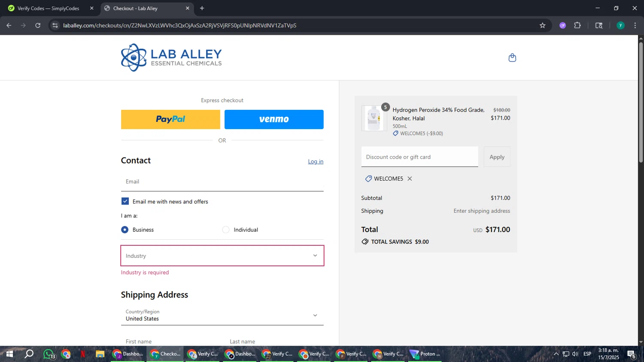Screen dimensions: 644x362
Task: Open Proton app in the taskbar
Action: click(425, 354)
